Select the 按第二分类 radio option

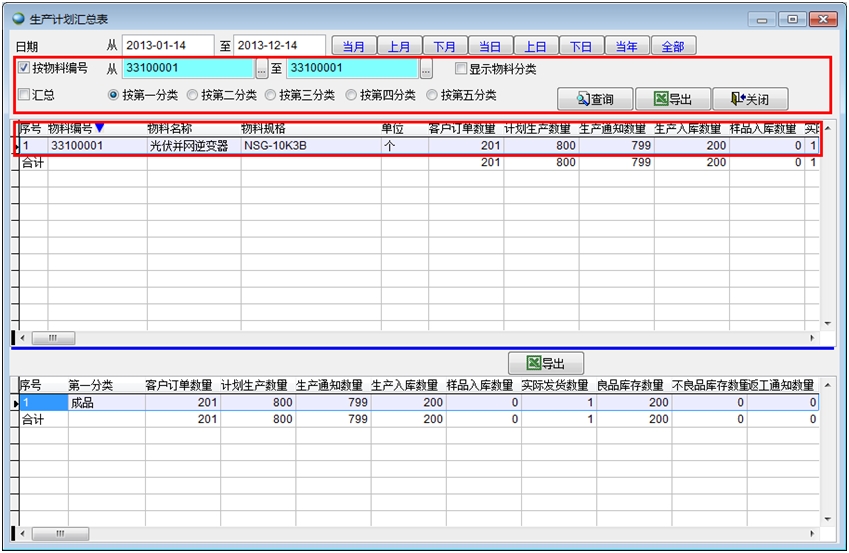(x=193, y=95)
